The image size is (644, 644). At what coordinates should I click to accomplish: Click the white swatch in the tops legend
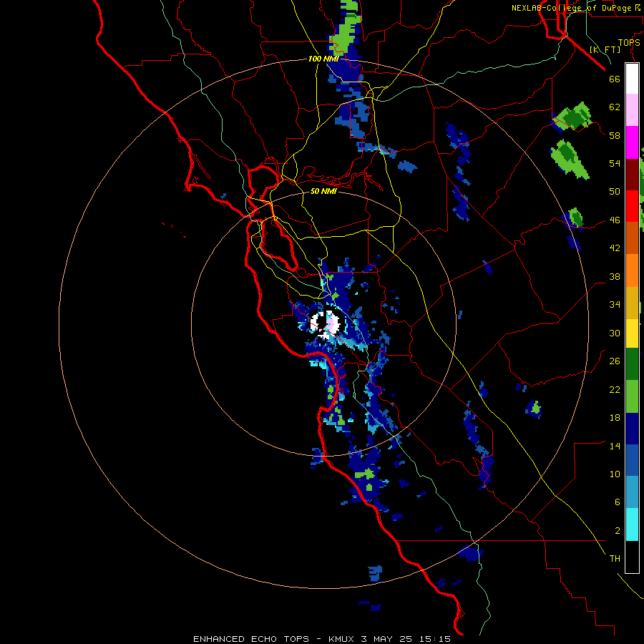(x=632, y=79)
